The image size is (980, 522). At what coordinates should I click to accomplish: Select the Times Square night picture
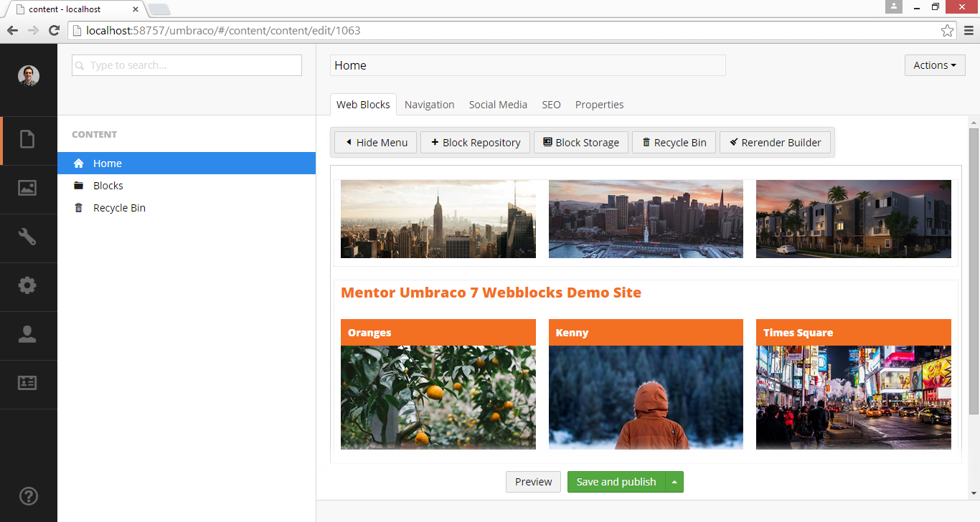click(854, 397)
